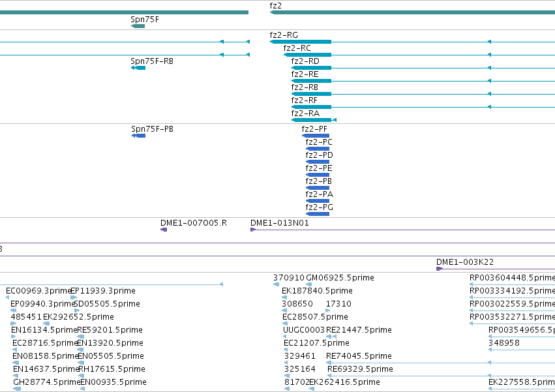Select the fz2-PB protein bar
This screenshot has height=392, width=555.
point(318,188)
